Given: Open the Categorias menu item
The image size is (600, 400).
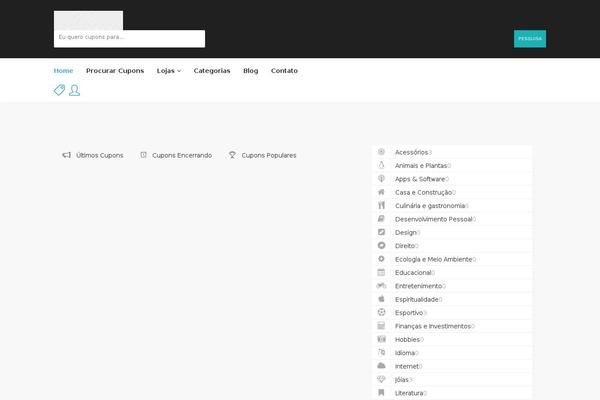Looking at the screenshot, I should pos(212,71).
